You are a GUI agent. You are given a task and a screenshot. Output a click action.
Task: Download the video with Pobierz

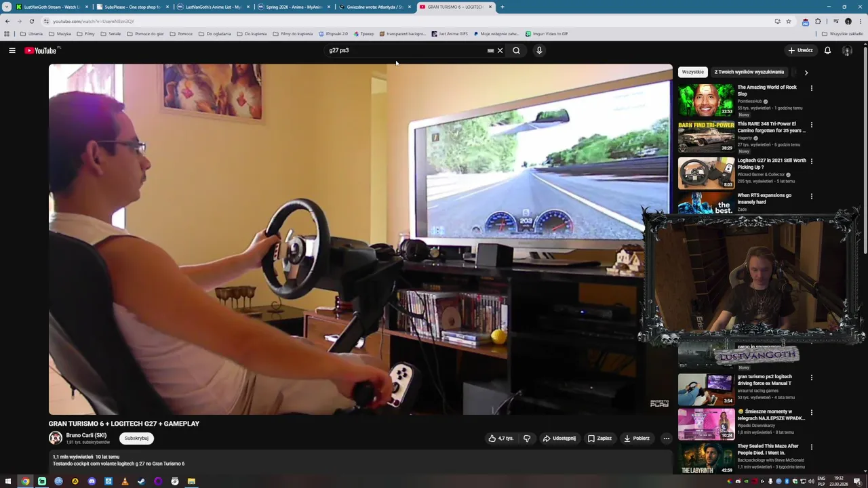click(x=637, y=439)
